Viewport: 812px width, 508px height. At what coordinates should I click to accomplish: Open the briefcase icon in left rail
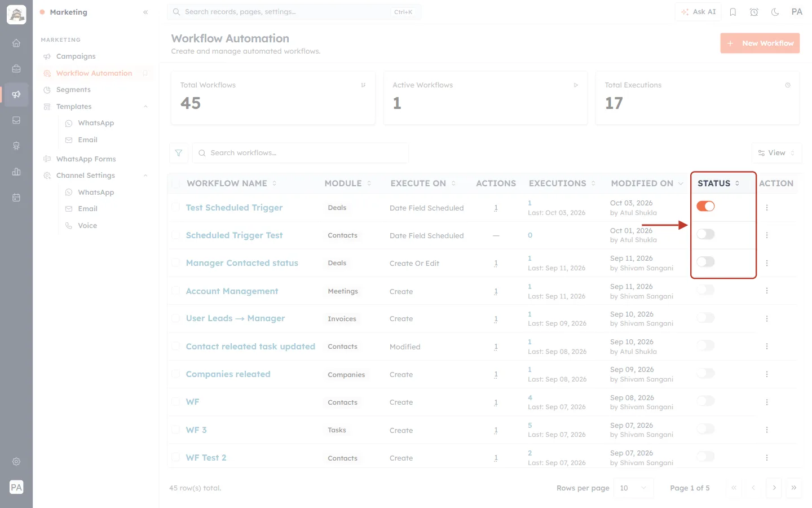(x=16, y=68)
